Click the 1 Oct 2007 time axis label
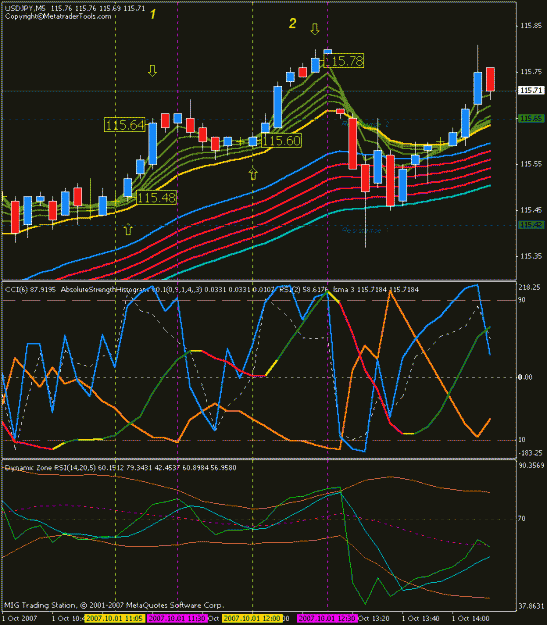The image size is (547, 625). click(x=20, y=619)
